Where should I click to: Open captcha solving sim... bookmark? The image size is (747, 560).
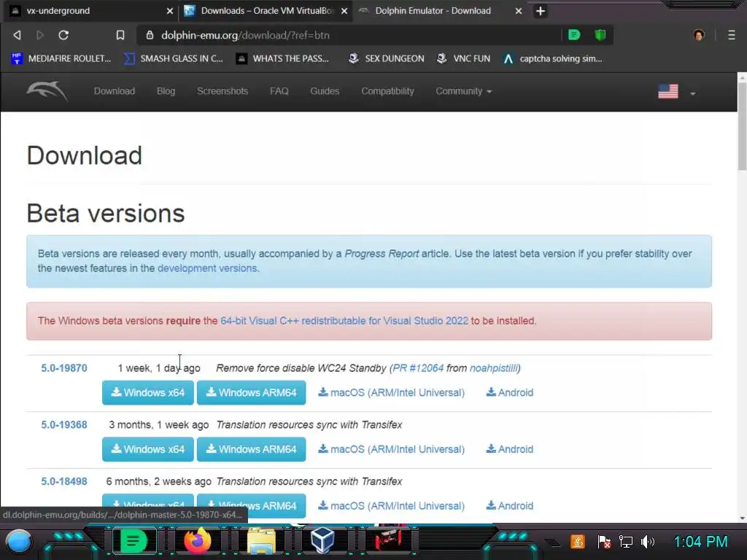tap(553, 58)
